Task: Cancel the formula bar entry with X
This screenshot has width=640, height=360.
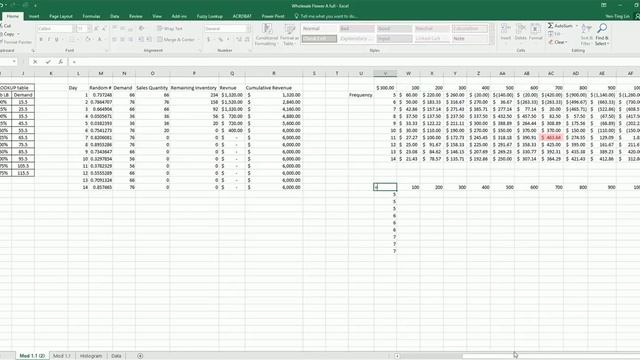Action: coord(35,62)
